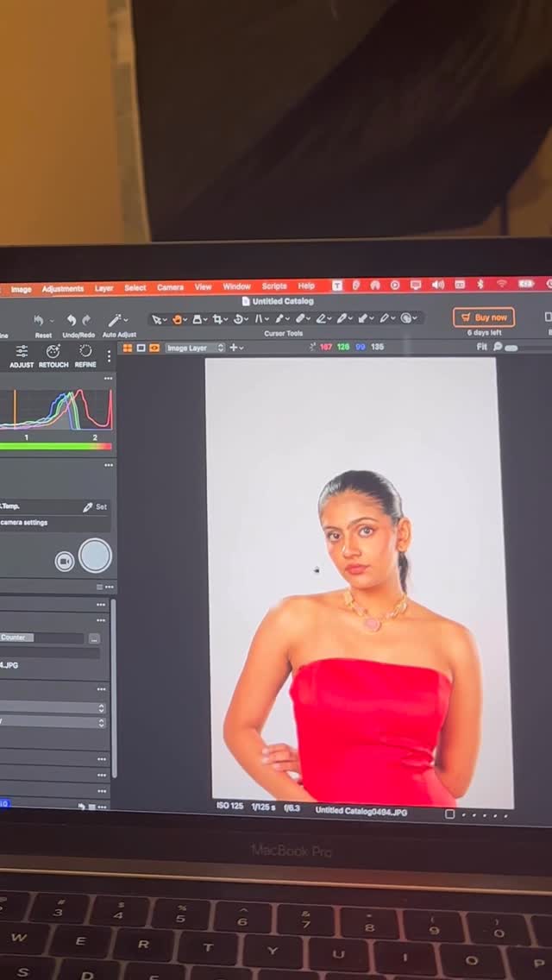552x980 pixels.
Task: Open the upper stepper dropdown in left panel
Action: point(101,708)
